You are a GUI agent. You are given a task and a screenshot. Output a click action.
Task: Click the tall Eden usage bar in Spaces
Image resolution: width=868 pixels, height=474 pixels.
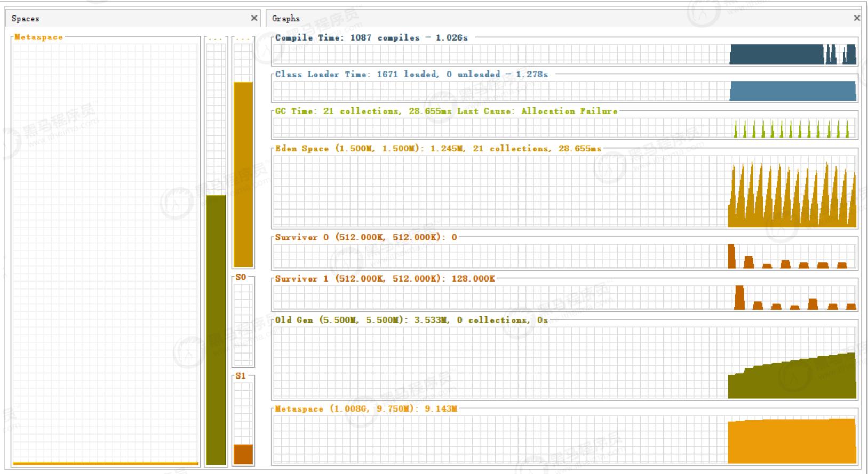243,173
